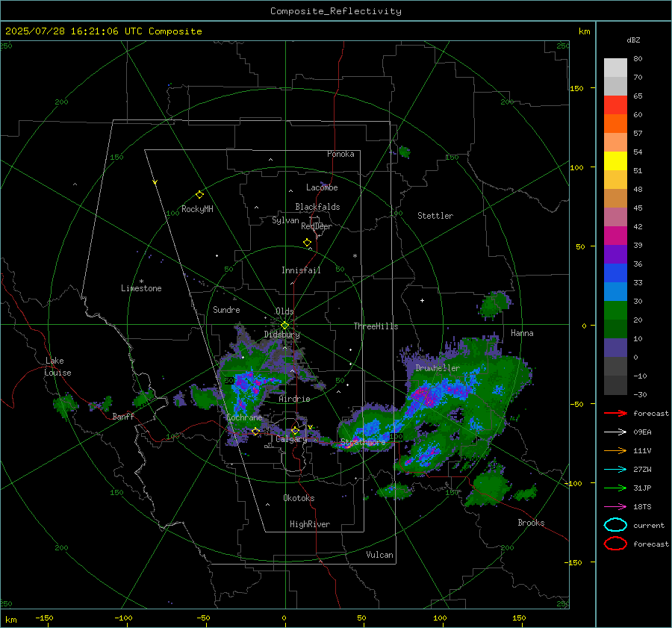Click the Sylvan label
Image resolution: width=672 pixels, height=628 pixels.
[285, 220]
